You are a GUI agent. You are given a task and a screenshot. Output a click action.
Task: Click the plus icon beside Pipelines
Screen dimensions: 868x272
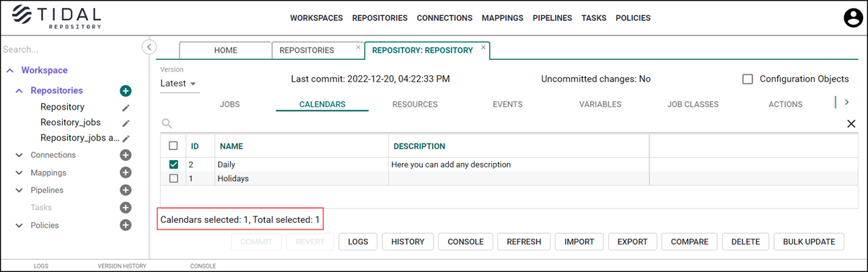click(x=125, y=190)
